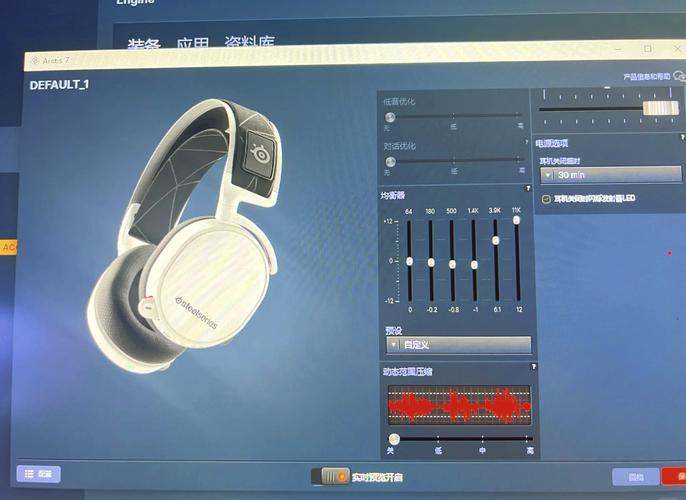
Task: Switch to 装备 tab in Engine window
Action: pyautogui.click(x=144, y=43)
